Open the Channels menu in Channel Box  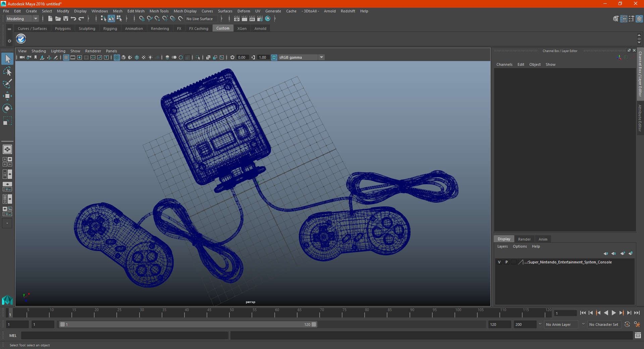coord(504,64)
